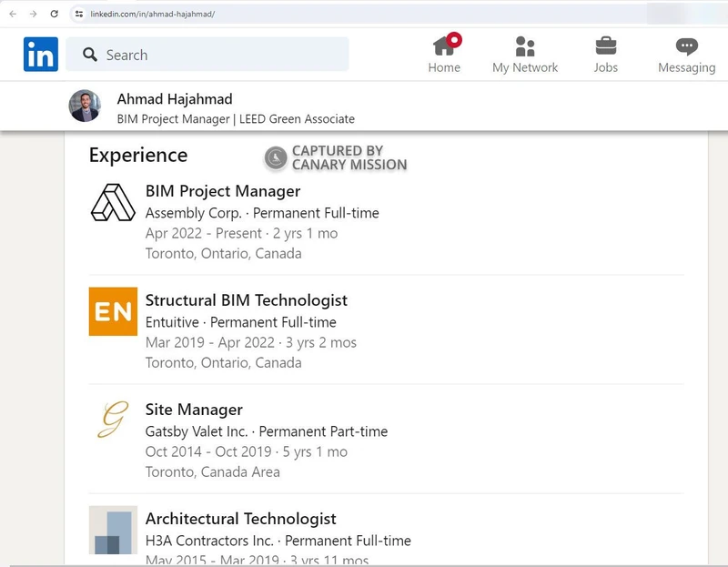Open Architectural Technologist position
The height and width of the screenshot is (567, 728).
[x=240, y=518]
